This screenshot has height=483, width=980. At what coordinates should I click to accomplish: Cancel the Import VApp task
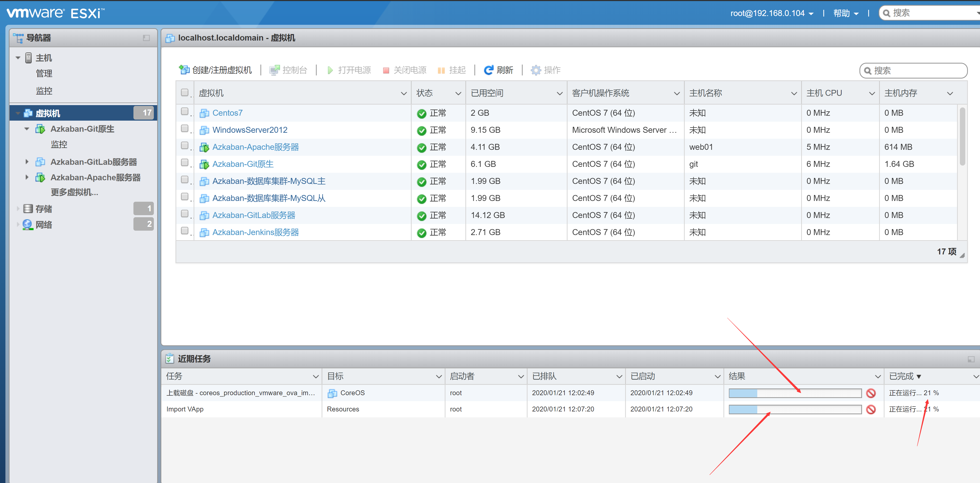click(x=871, y=410)
